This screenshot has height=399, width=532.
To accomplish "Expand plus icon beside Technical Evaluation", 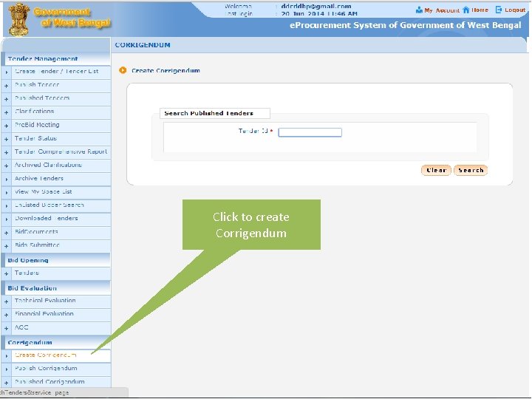I will (x=6, y=301).
